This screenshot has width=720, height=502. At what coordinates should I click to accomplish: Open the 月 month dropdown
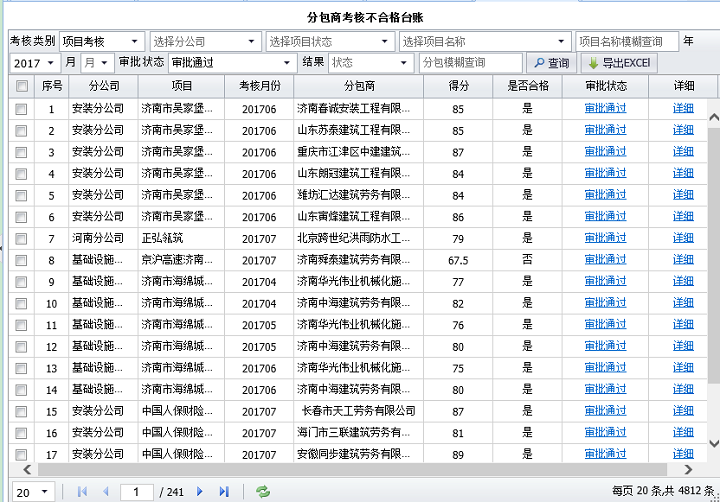96,63
